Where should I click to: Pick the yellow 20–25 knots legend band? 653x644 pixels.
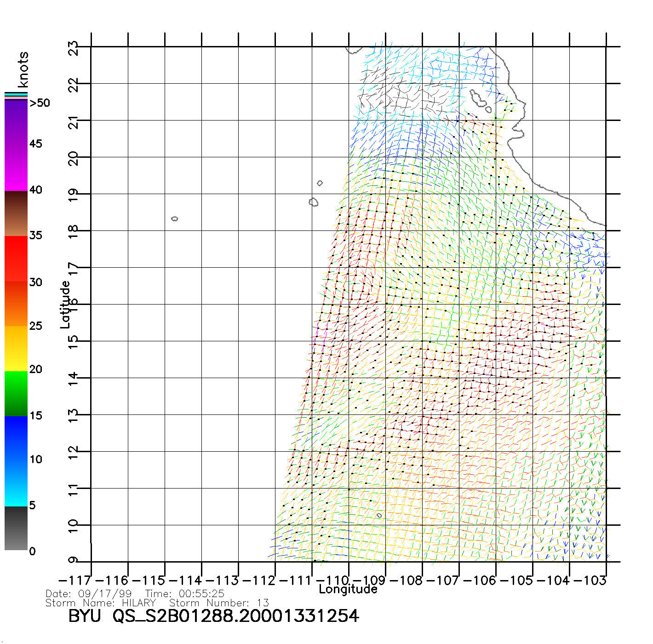tap(16, 348)
